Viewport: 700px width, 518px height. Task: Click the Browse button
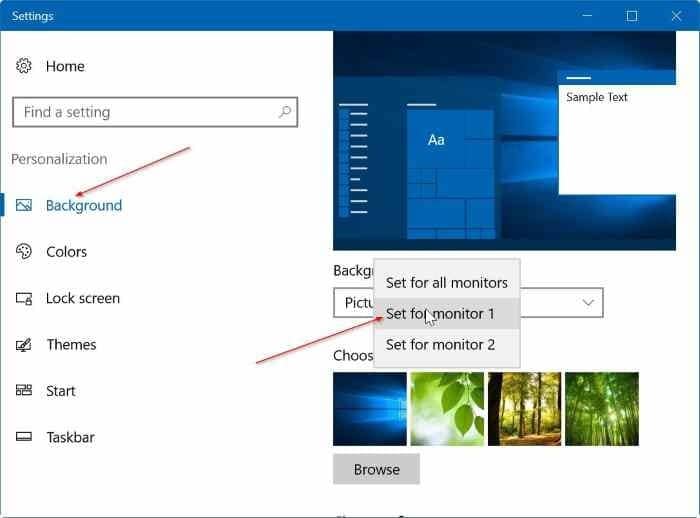point(376,469)
